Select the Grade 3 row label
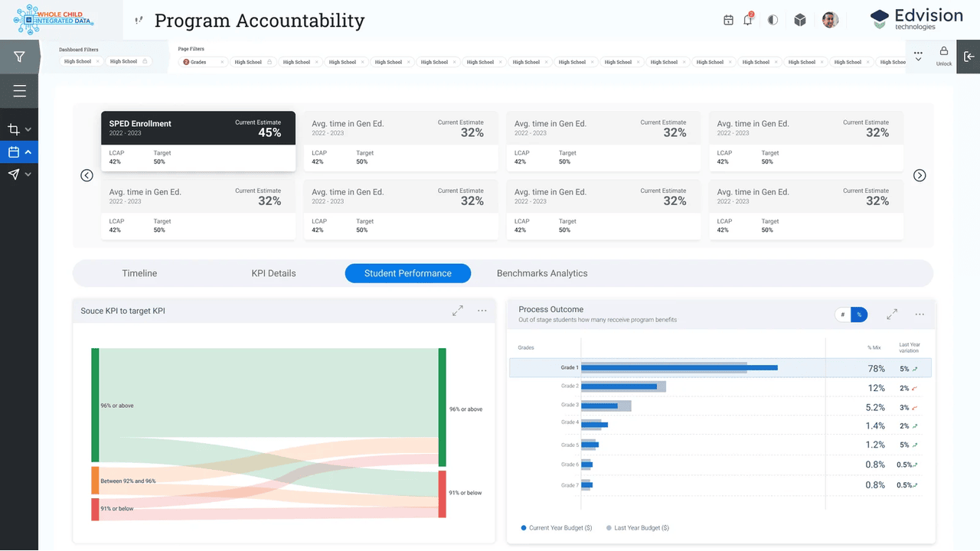 point(570,405)
